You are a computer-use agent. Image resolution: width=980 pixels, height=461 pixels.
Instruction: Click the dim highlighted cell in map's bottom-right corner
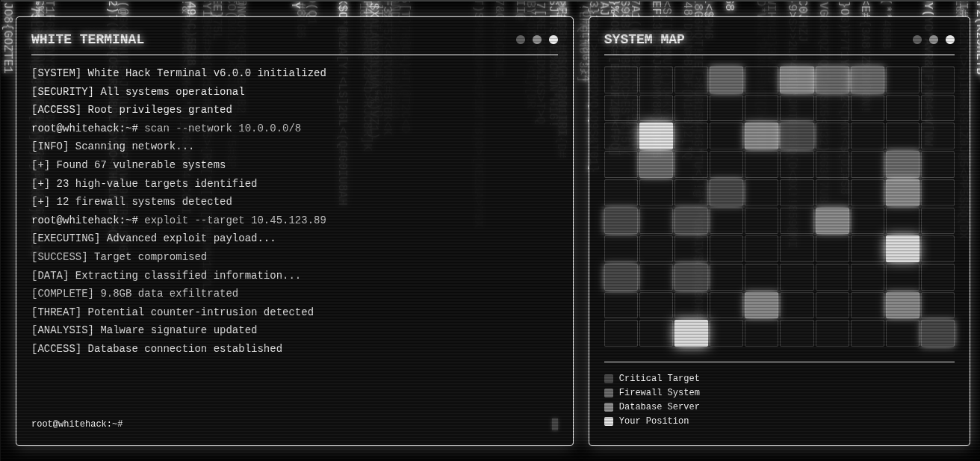[937, 333]
